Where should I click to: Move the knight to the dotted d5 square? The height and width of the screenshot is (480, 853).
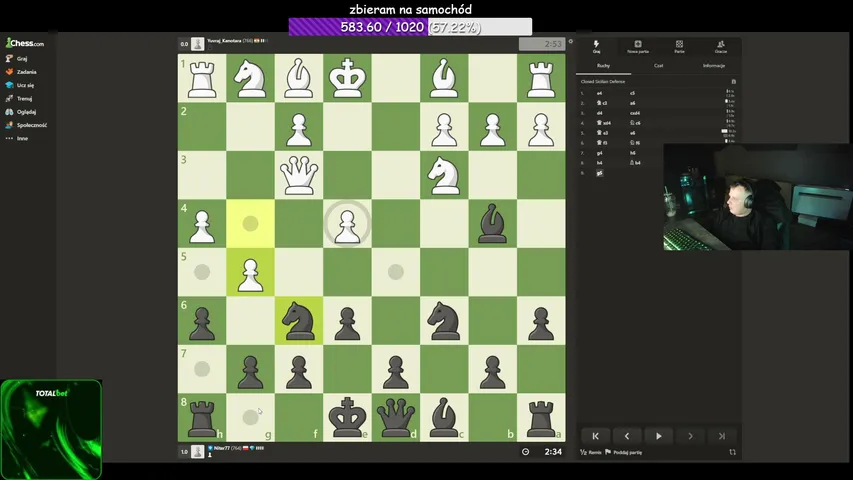click(395, 272)
